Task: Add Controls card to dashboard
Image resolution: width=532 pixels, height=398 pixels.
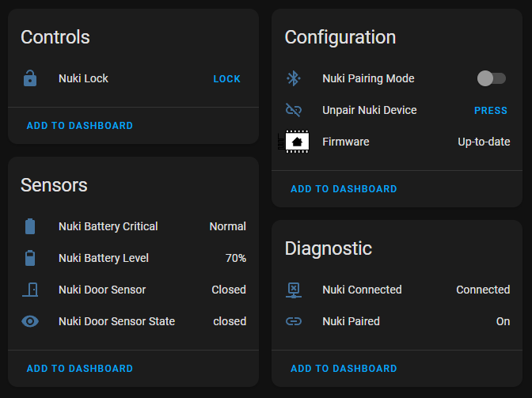Action: click(80, 126)
